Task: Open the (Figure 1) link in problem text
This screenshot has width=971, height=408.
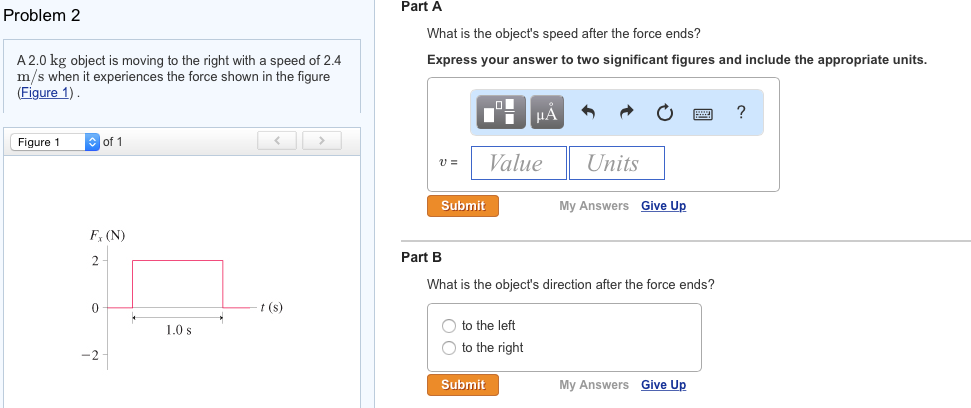Action: point(46,93)
